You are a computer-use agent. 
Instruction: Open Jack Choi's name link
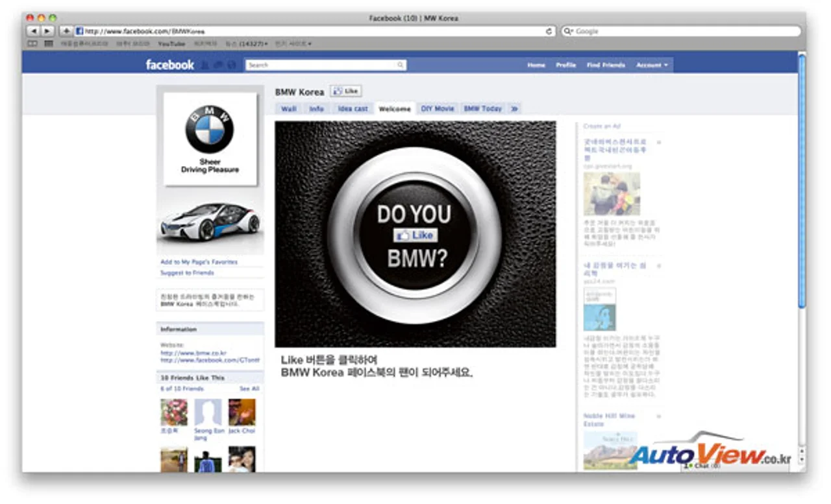click(242, 431)
